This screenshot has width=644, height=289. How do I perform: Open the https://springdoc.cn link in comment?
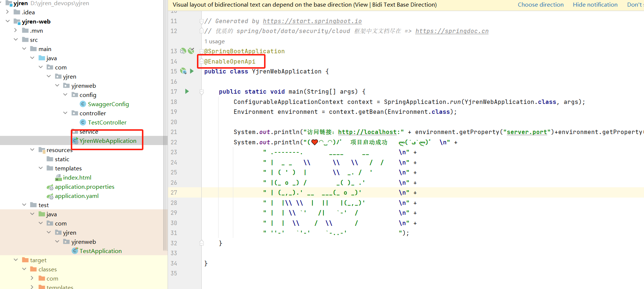(452, 31)
